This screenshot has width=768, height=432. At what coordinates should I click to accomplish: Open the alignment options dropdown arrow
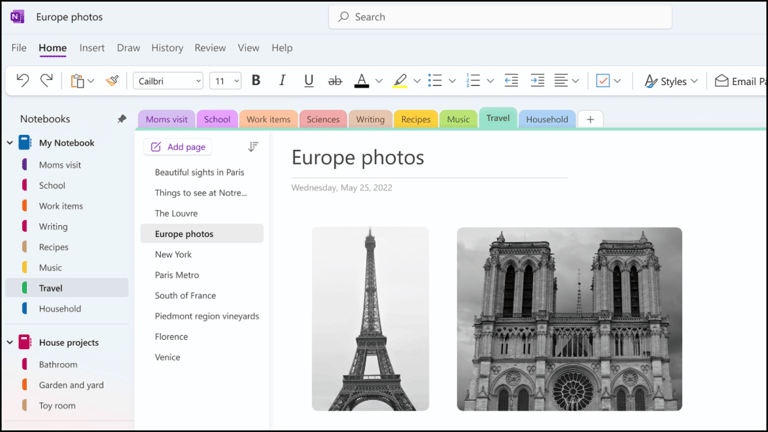pyautogui.click(x=576, y=81)
